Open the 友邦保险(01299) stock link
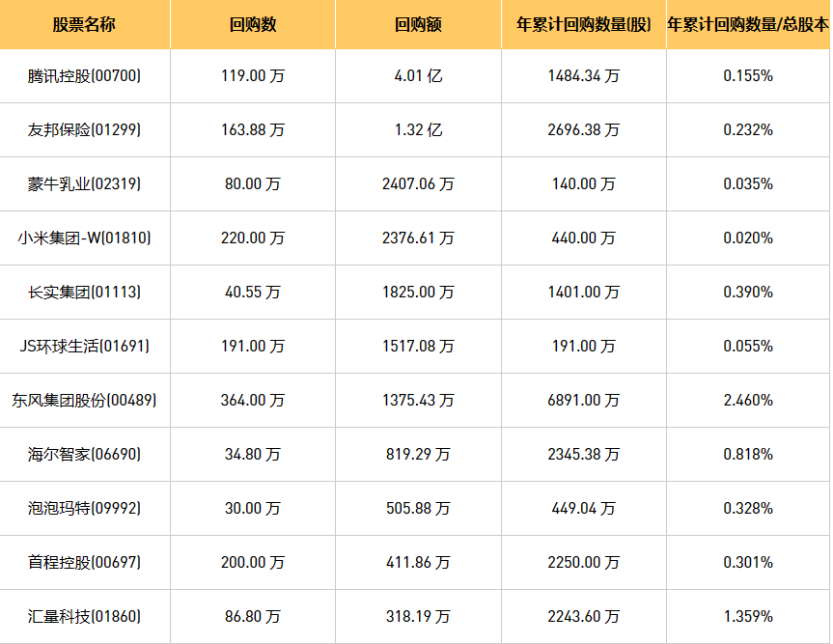 tap(85, 129)
